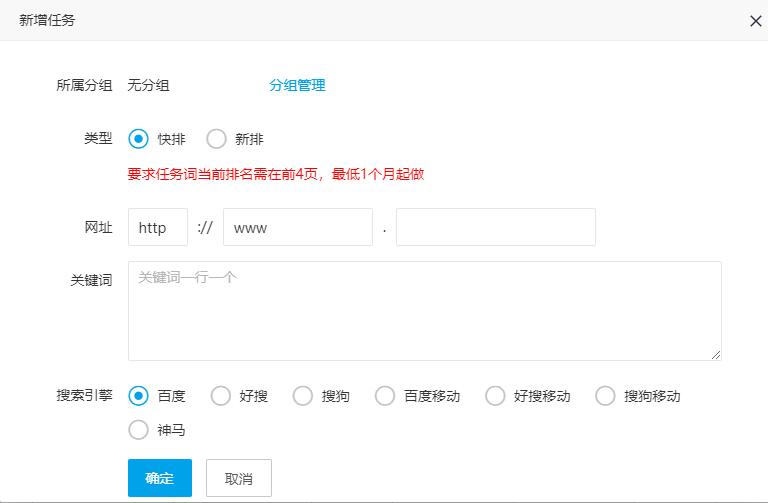768x503 pixels.
Task: Click the http protocol field
Action: [x=157, y=227]
